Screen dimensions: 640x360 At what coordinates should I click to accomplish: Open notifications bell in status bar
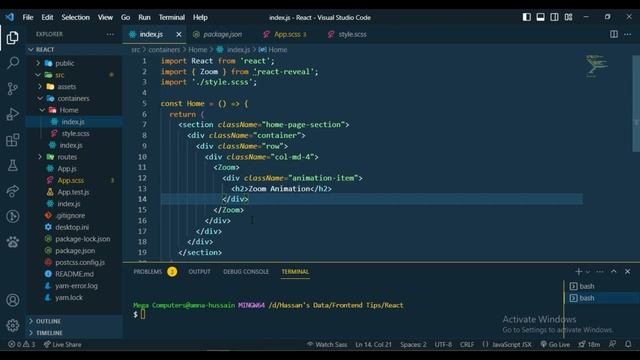coord(628,344)
